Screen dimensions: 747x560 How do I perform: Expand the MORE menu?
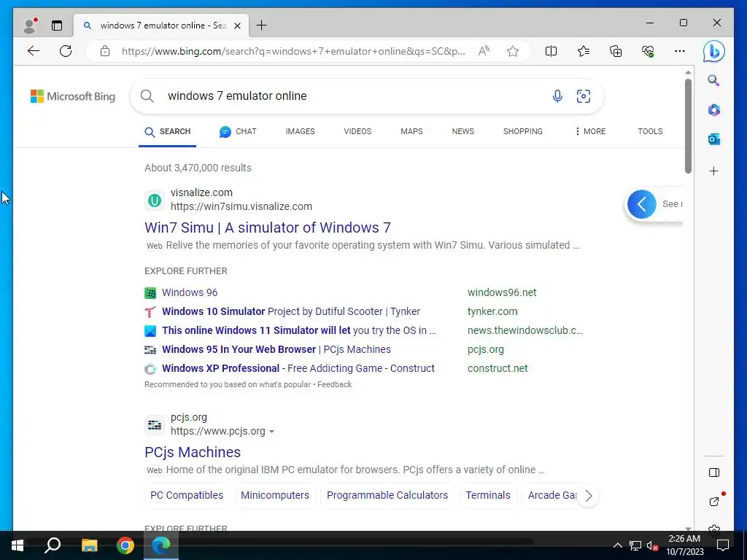pos(590,131)
